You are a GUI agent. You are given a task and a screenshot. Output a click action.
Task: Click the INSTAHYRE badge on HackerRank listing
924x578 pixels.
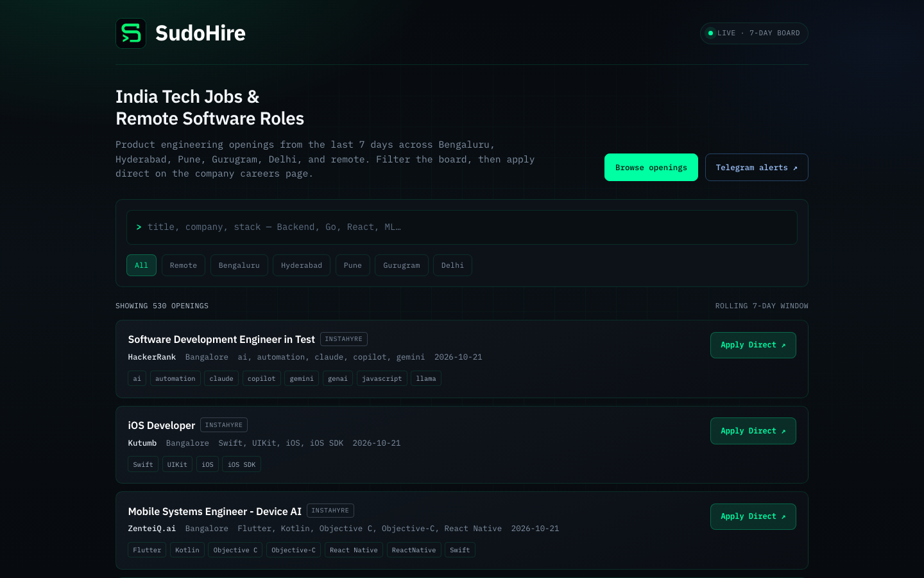pyautogui.click(x=344, y=339)
